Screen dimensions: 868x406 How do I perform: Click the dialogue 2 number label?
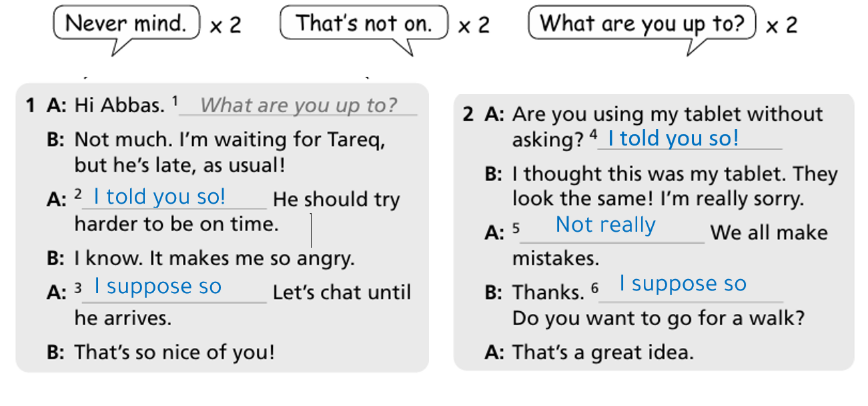tap(468, 114)
